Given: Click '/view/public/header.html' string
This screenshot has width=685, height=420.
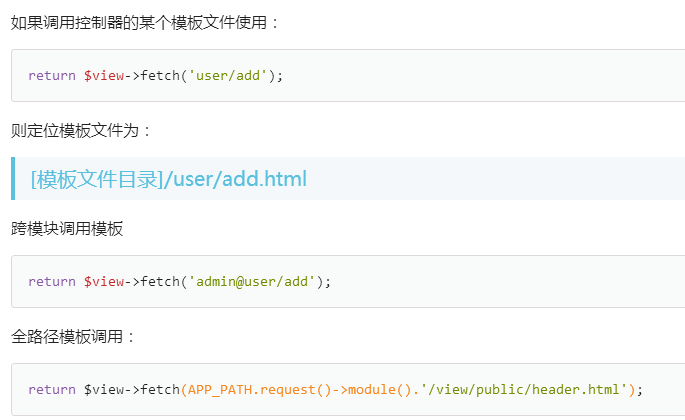Looking at the screenshot, I should [x=524, y=389].
